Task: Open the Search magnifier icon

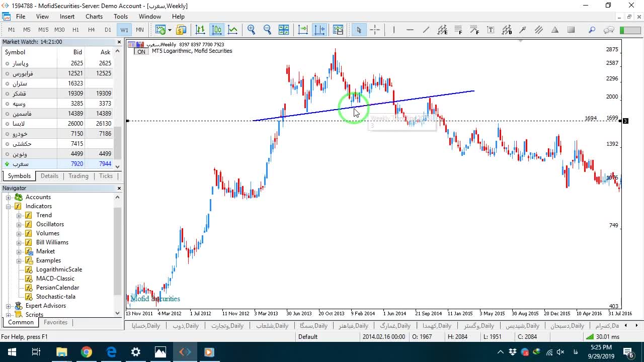Action: coord(592,30)
